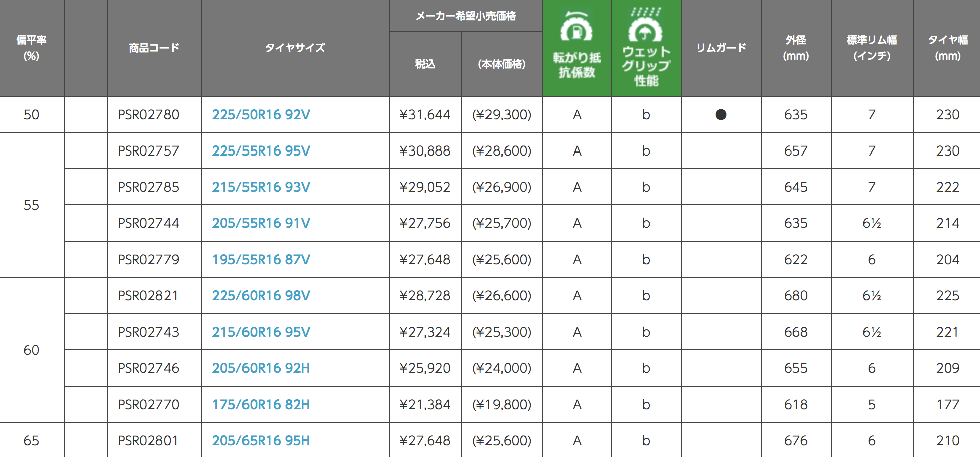Screen dimensions: 980x457
Task: Open tire size 205/65R16 95H link
Action: coord(261,441)
